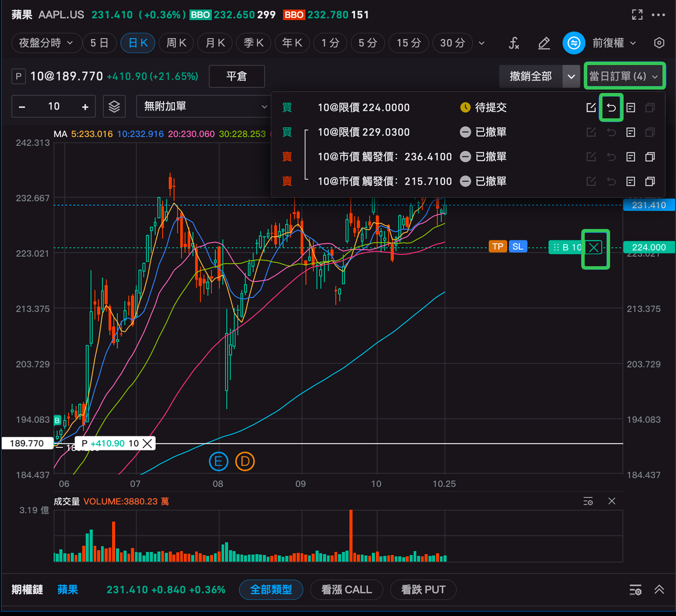Select the SL stop-loss tag
The width and height of the screenshot is (676, 616).
pyautogui.click(x=518, y=247)
